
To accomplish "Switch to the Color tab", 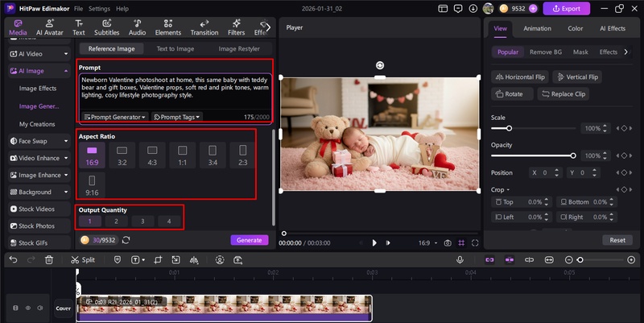I will [575, 28].
